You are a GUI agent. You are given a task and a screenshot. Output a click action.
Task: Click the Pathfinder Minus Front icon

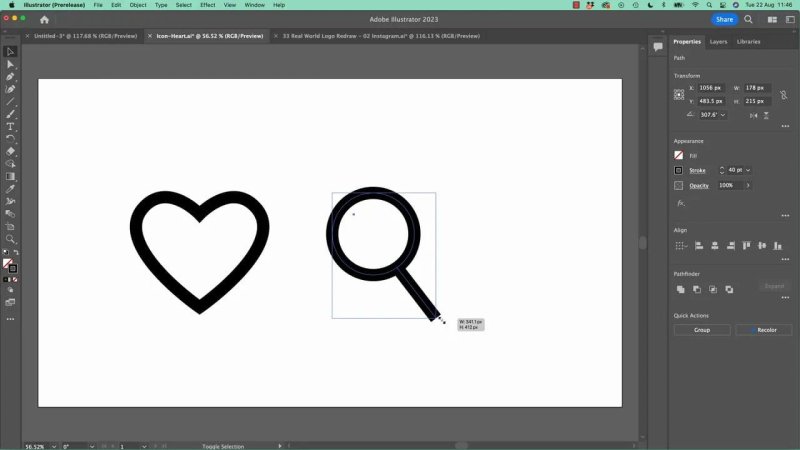click(x=697, y=289)
